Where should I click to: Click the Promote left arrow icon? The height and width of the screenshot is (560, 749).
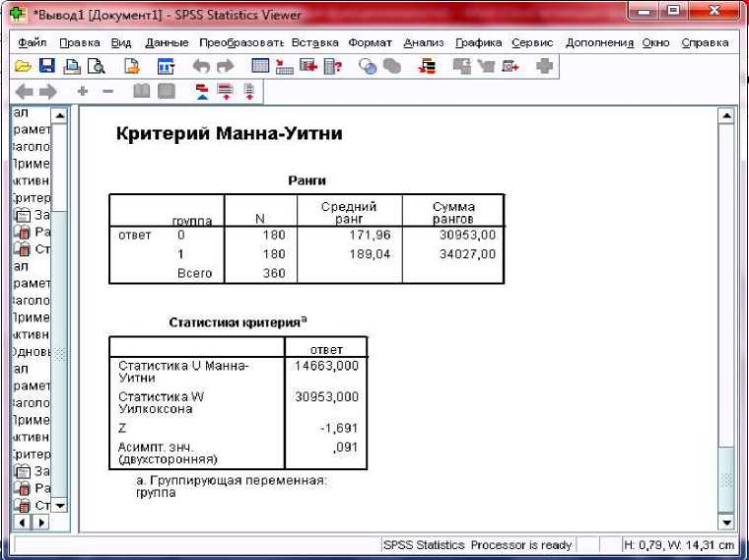coord(25,91)
